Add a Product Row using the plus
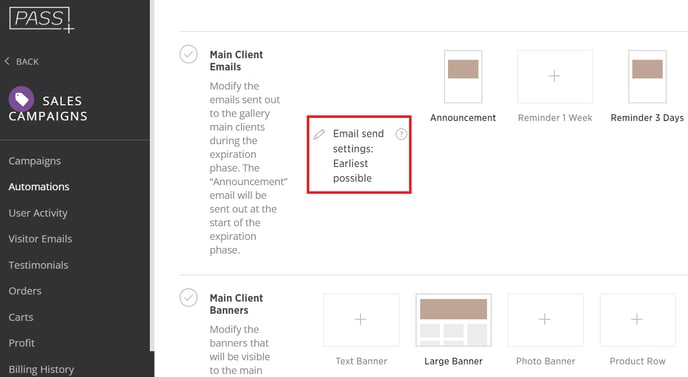Image resolution: width=688 pixels, height=377 pixels. click(x=638, y=320)
